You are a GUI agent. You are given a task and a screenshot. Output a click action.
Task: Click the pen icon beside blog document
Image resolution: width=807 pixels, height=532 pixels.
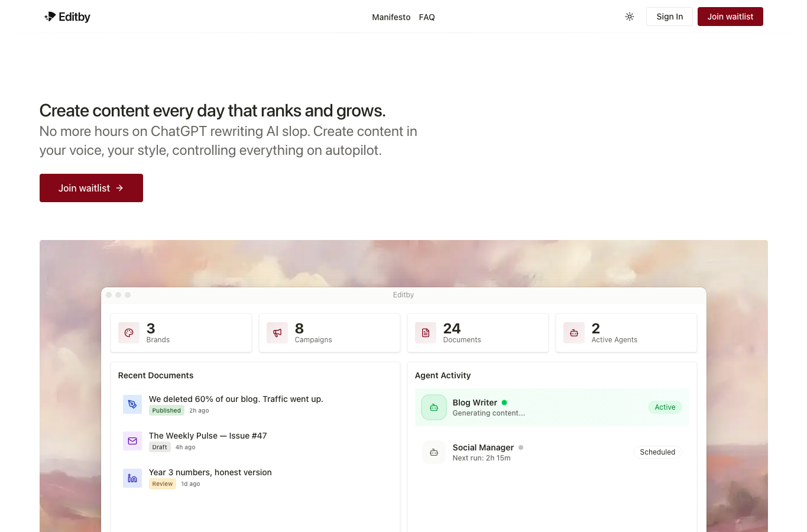pyautogui.click(x=132, y=404)
